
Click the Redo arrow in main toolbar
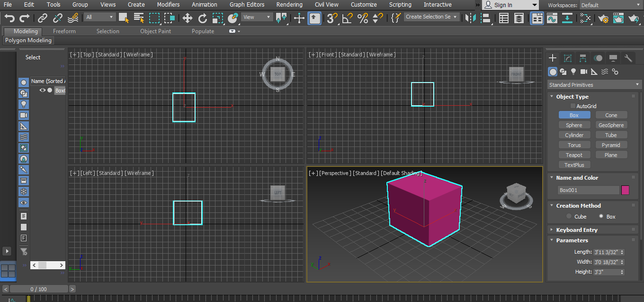[25, 18]
